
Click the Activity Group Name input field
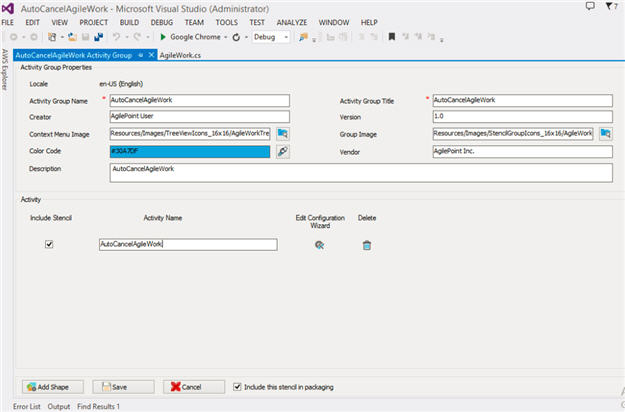[x=200, y=100]
